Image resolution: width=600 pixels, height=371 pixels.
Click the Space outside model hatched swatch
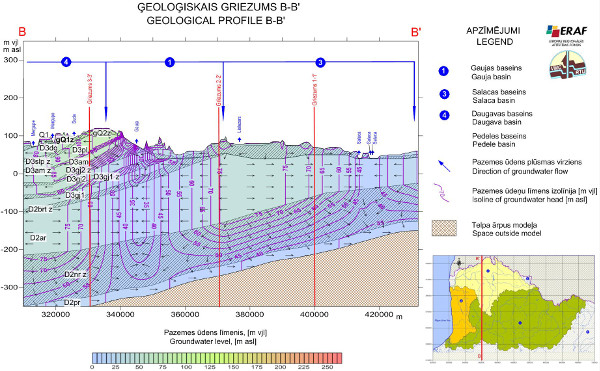point(444,228)
